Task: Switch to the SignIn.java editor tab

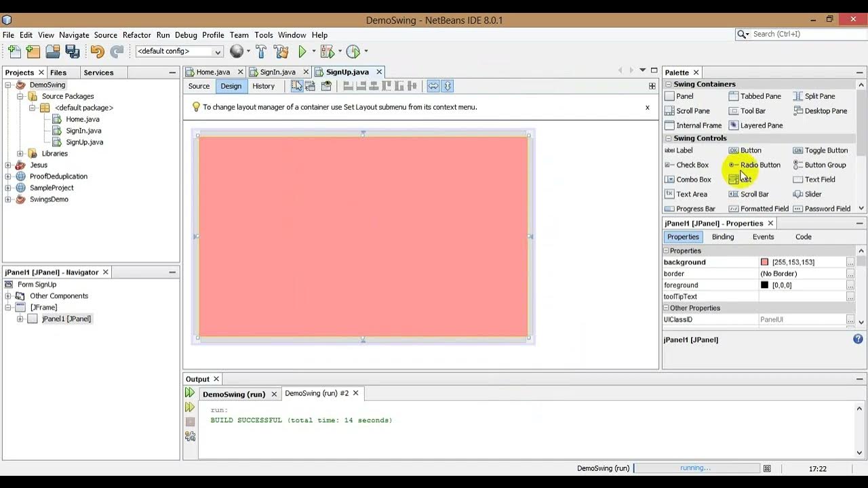Action: tap(277, 72)
